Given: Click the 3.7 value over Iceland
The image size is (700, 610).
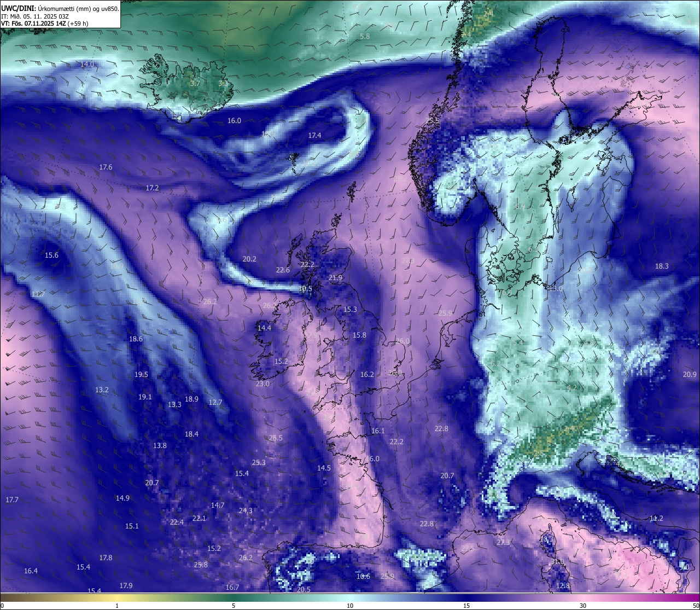Looking at the screenshot, I should point(195,84).
